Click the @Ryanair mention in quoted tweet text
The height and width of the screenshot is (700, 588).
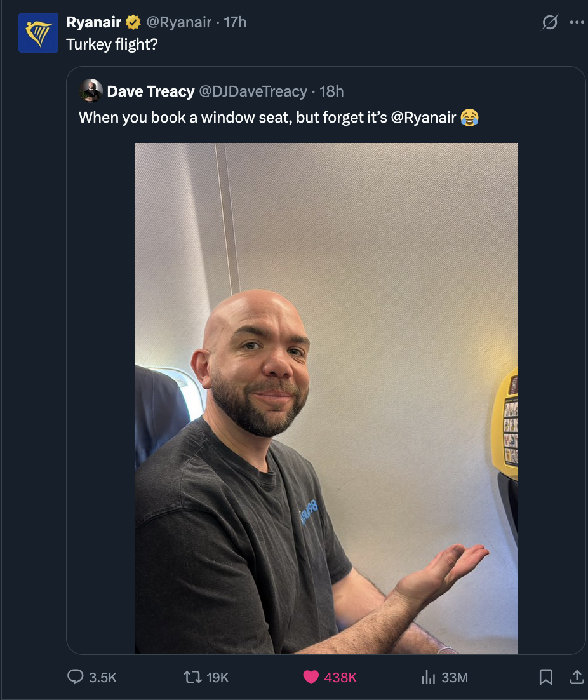(424, 117)
